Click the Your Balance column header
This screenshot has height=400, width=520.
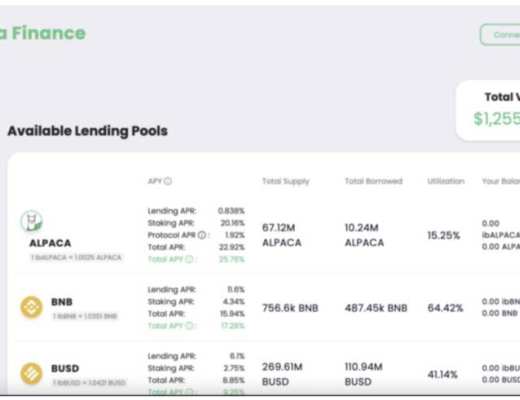point(501,181)
